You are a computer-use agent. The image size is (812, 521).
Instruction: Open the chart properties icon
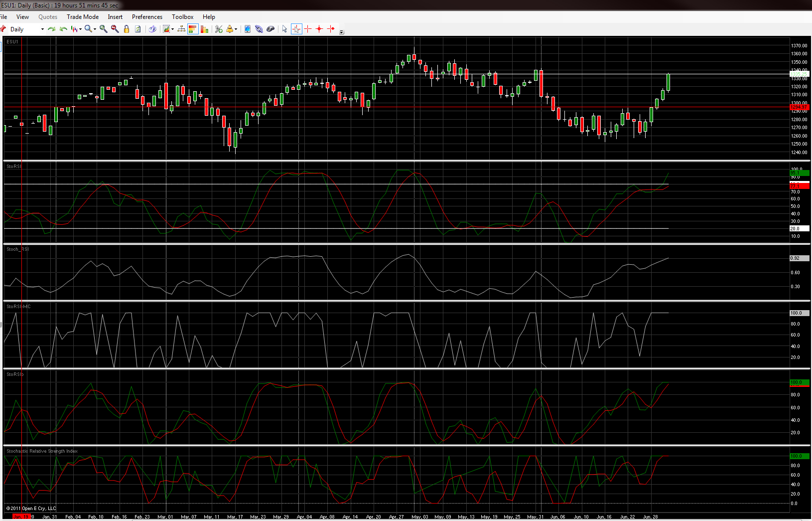pos(166,29)
